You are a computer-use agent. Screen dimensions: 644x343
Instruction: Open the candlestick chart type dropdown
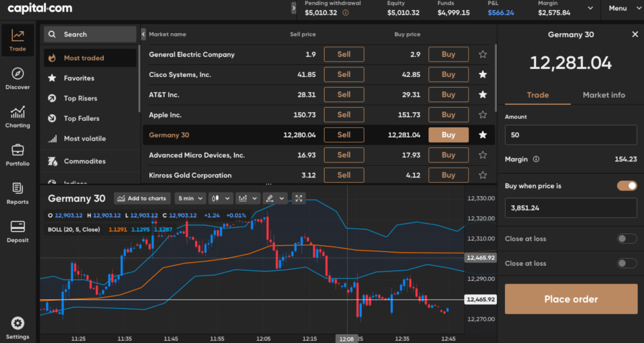[x=221, y=198]
